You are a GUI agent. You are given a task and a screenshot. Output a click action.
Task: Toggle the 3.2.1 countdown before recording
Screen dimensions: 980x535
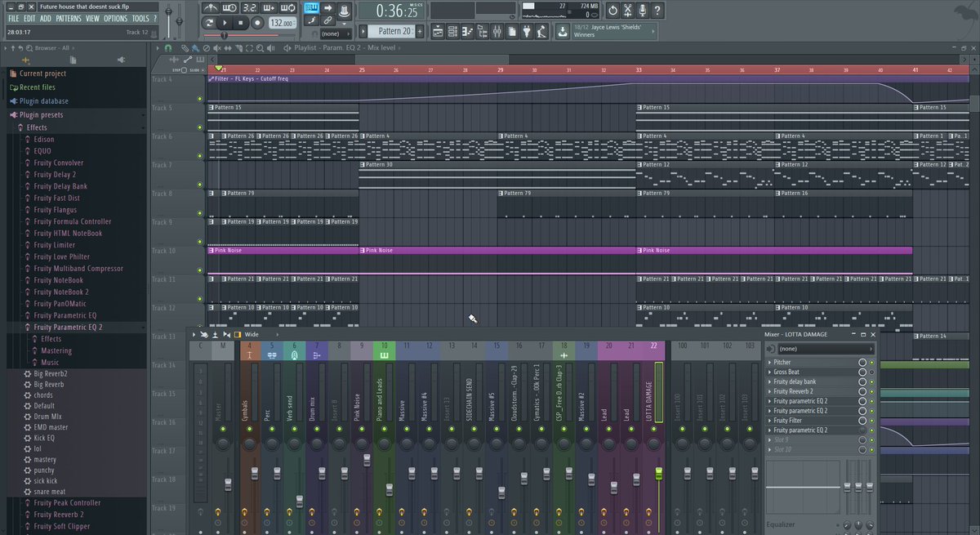[249, 7]
